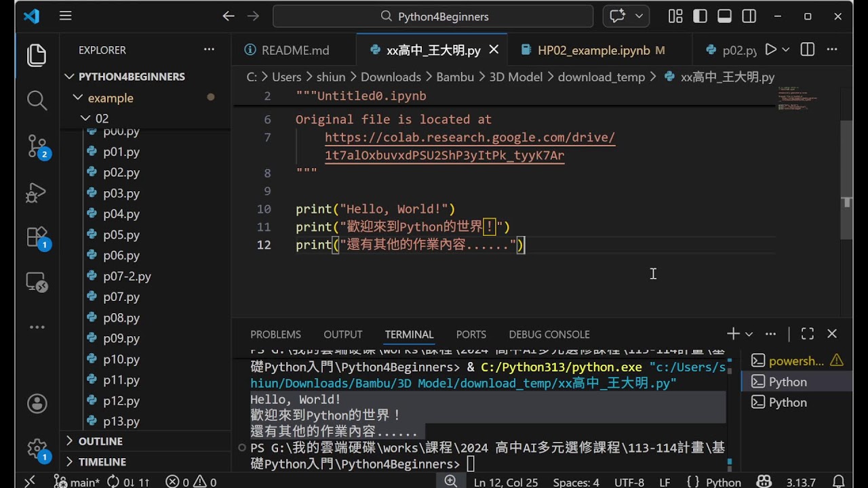Go back with the left arrow
This screenshot has height=488, width=868.
click(229, 16)
